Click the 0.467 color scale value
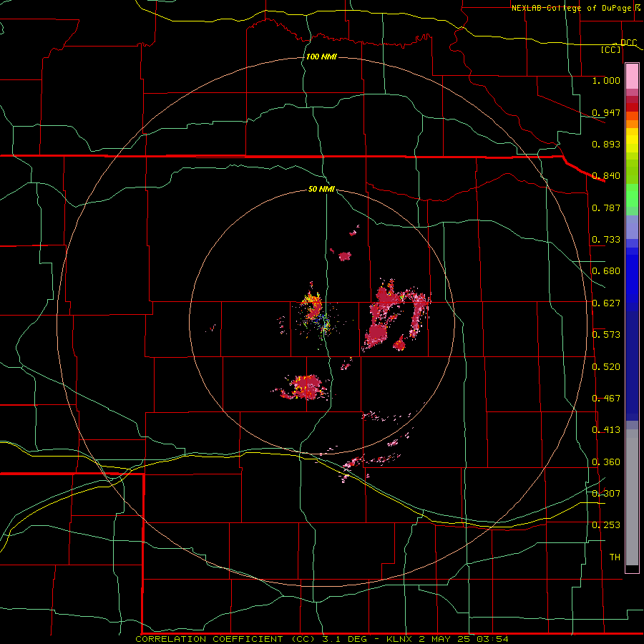Viewport: 644px width, 644px height. (x=606, y=399)
